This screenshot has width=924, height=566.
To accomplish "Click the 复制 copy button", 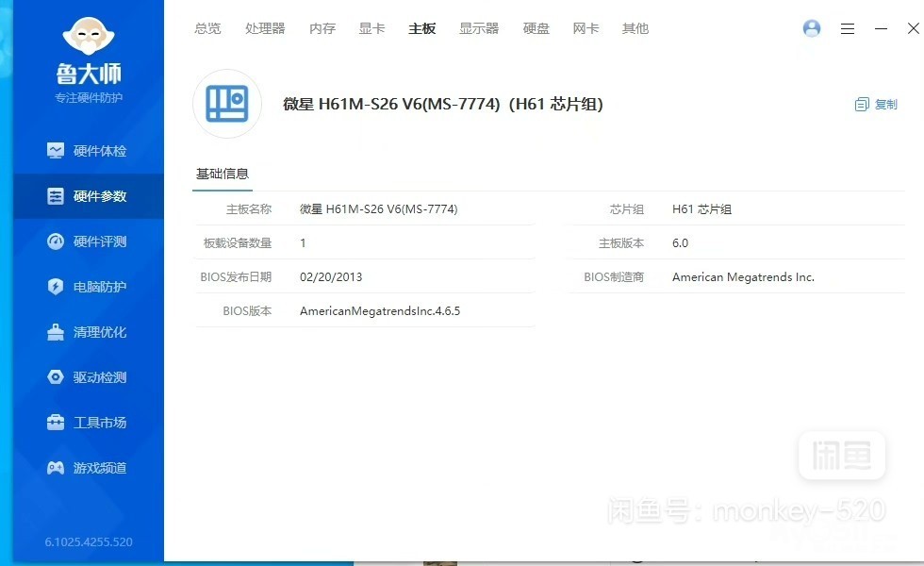I will tap(876, 105).
